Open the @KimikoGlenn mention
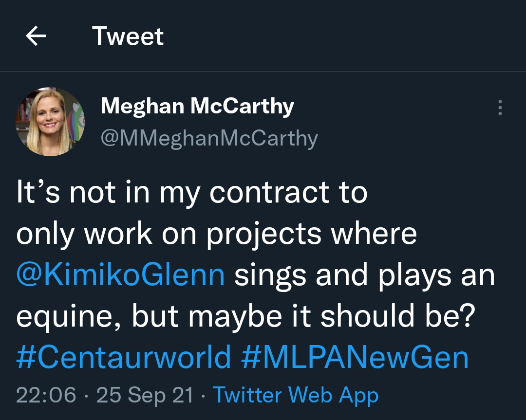This screenshot has height=420, width=526. click(x=120, y=274)
